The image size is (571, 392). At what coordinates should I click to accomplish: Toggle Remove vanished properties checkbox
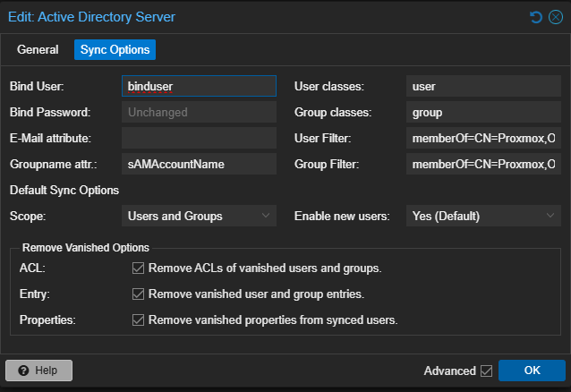[138, 320]
